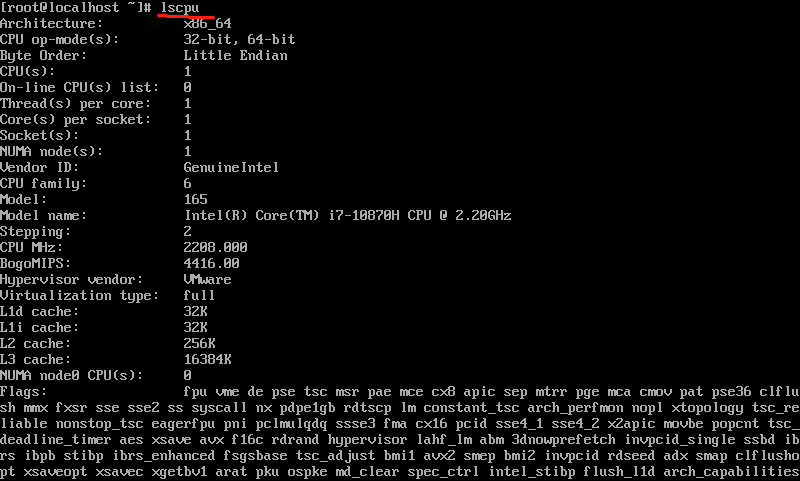Select the Model value 165
The width and height of the screenshot is (800, 481).
(x=195, y=199)
